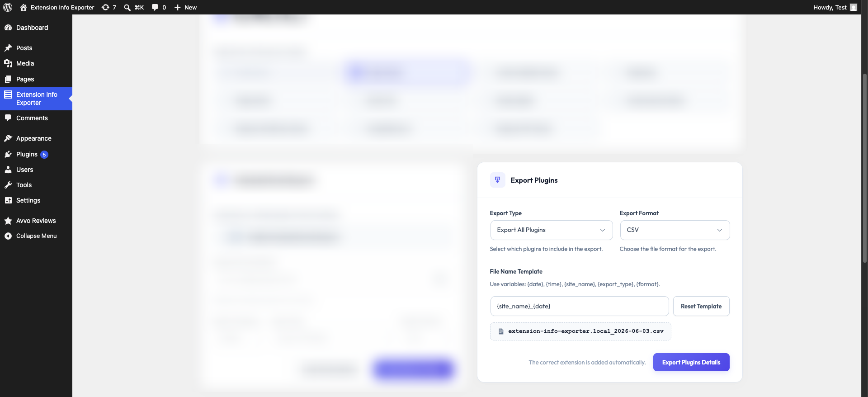Open the site home icon in admin bar
Viewport: 868px width, 397px height.
coord(24,7)
